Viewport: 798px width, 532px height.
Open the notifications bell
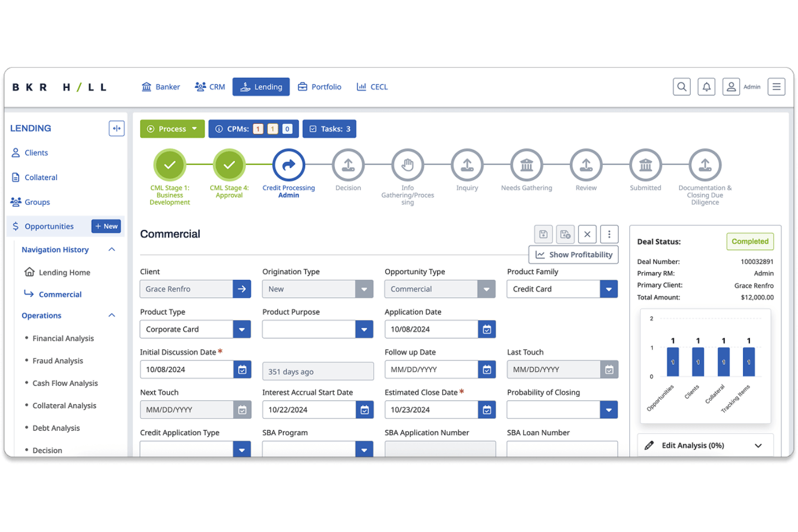[x=706, y=87]
